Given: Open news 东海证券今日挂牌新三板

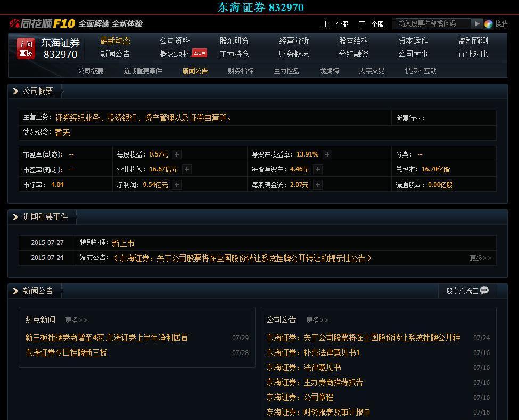Looking at the screenshot, I should [66, 352].
